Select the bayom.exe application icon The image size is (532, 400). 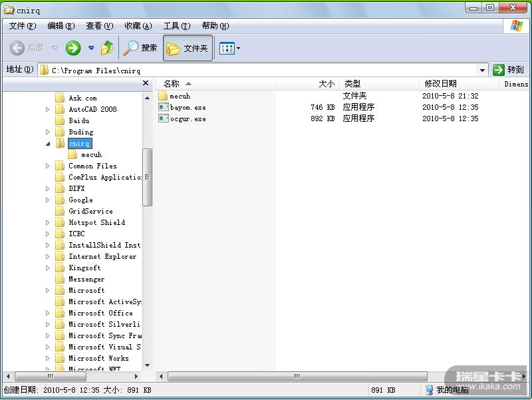tap(164, 107)
